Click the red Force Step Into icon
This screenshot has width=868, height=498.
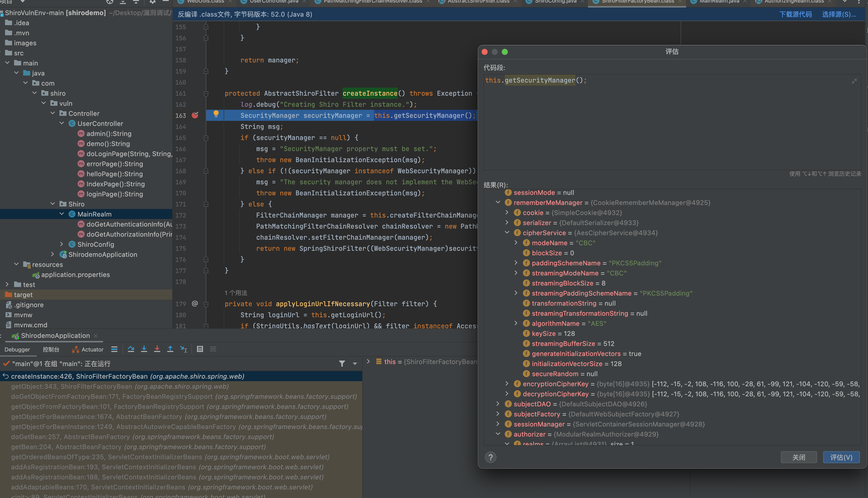tap(157, 349)
